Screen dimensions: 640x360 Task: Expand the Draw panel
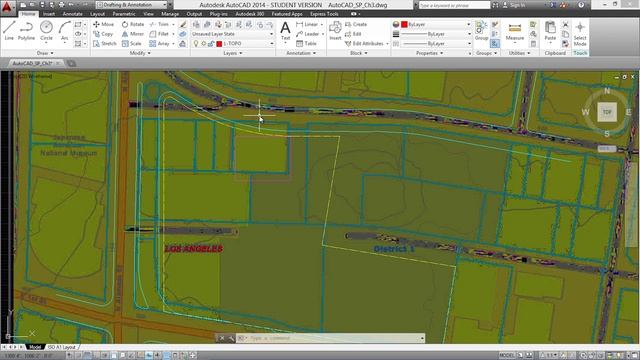coord(45,53)
